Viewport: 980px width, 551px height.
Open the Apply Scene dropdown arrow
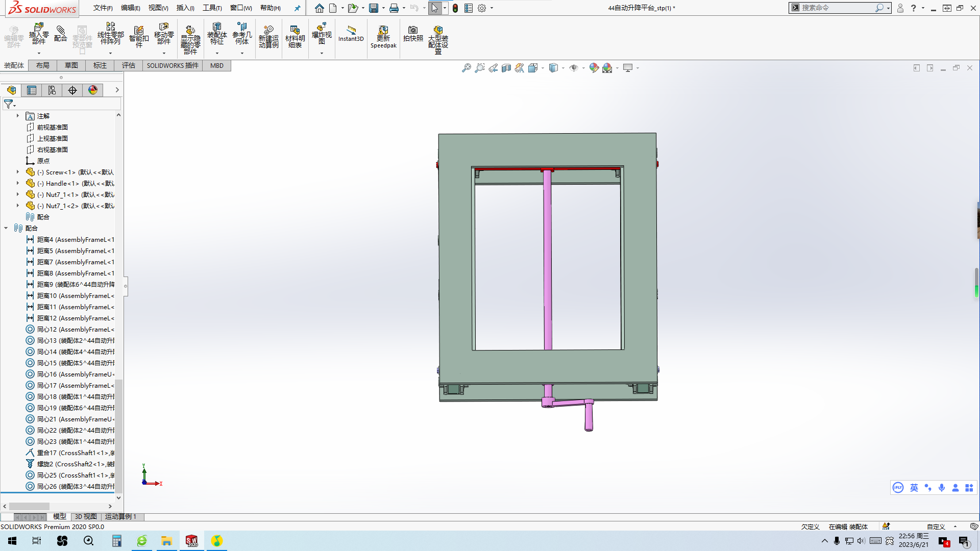tap(617, 68)
